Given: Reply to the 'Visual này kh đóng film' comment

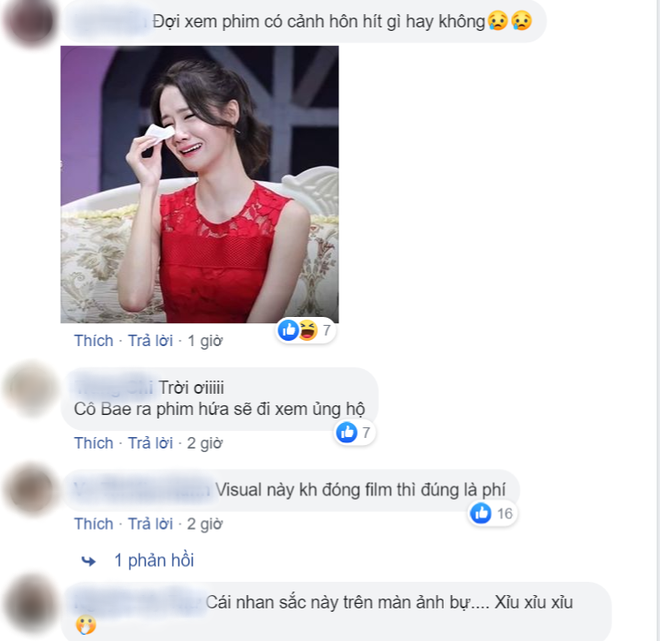Looking at the screenshot, I should (x=150, y=524).
